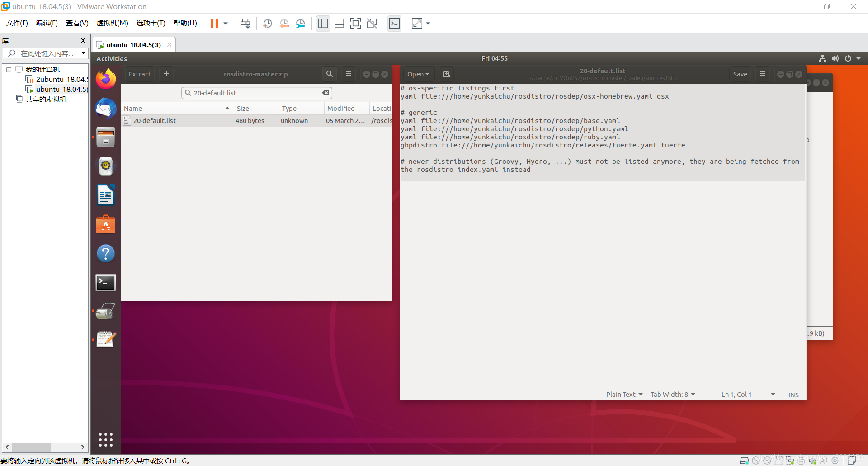Viewport: 868px width, 466px height.
Task: Open the Help dock icon
Action: pyautogui.click(x=106, y=253)
